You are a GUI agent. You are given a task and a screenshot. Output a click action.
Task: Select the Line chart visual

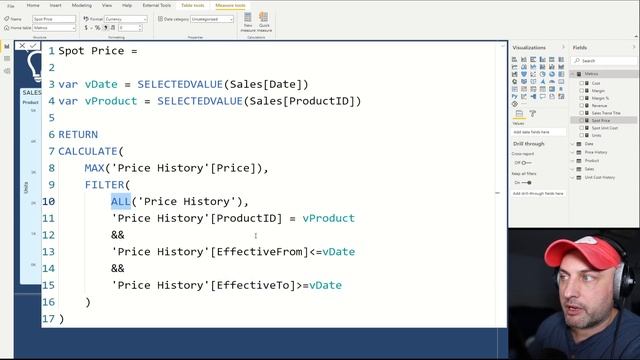pos(514,67)
